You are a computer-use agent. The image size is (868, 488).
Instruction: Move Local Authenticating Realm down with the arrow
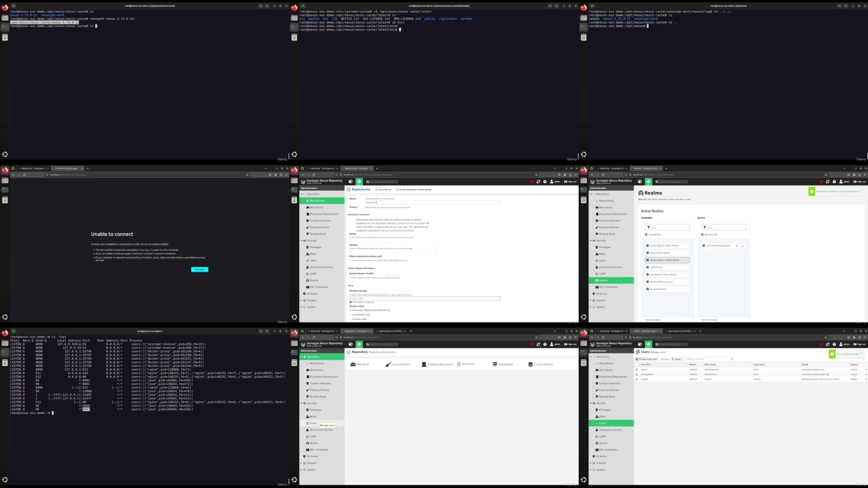point(742,246)
